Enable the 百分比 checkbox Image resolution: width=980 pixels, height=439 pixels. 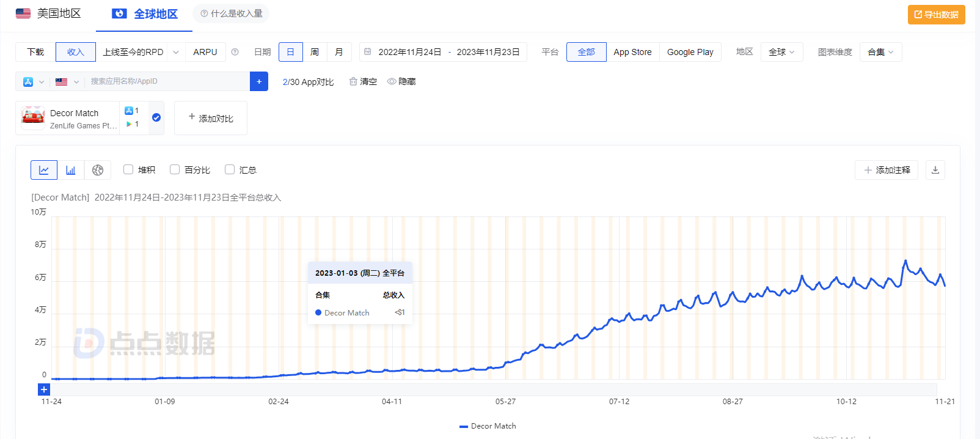(175, 169)
